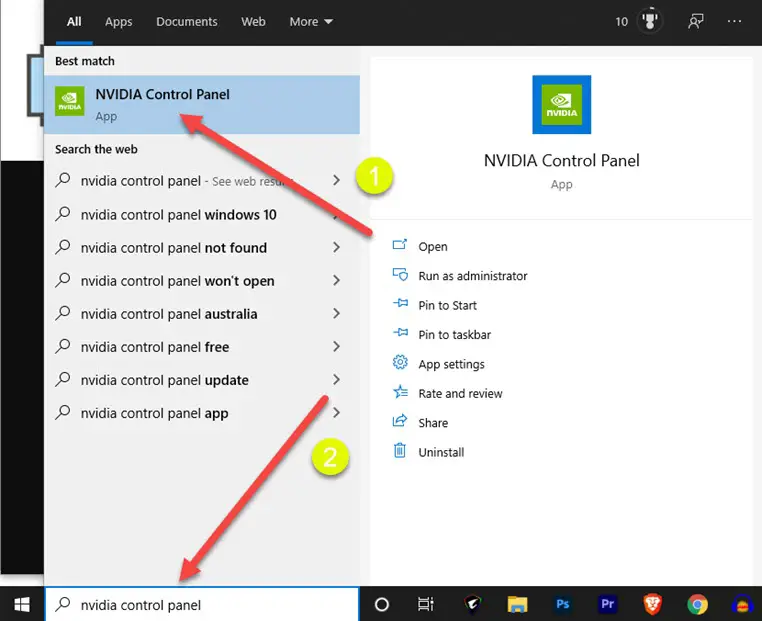
Task: Select Open in the app actions
Action: 433,247
